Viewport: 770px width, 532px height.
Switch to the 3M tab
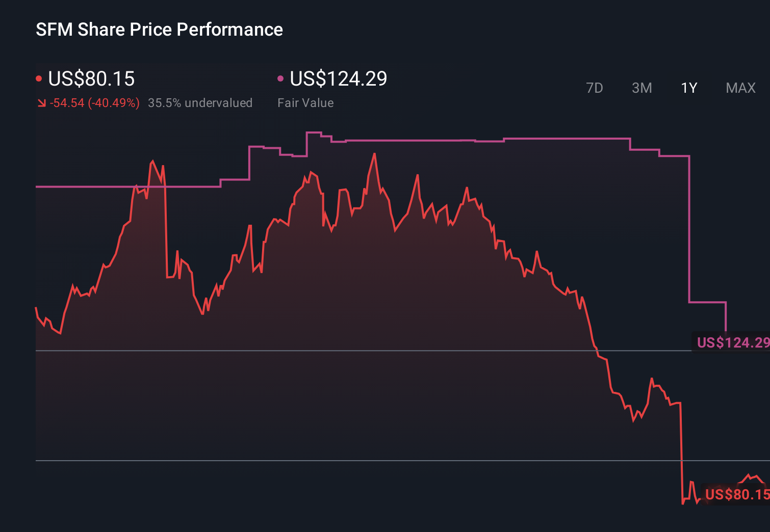click(641, 88)
